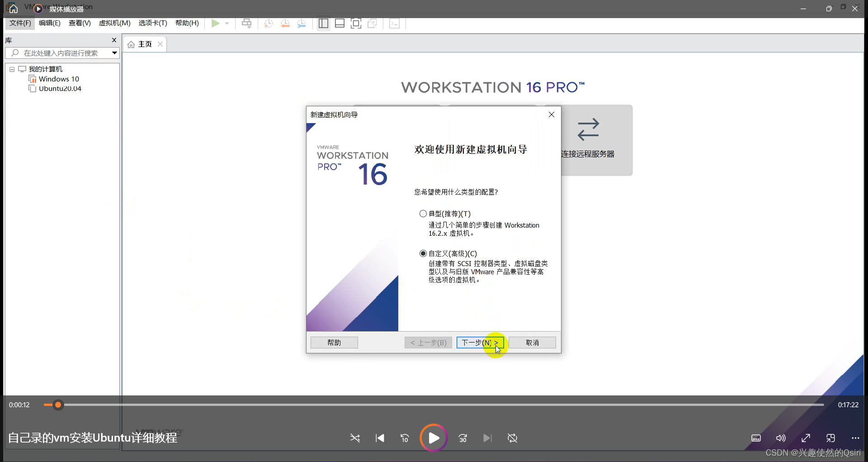Open the subtitles and captions icon
868x462 pixels.
756,438
